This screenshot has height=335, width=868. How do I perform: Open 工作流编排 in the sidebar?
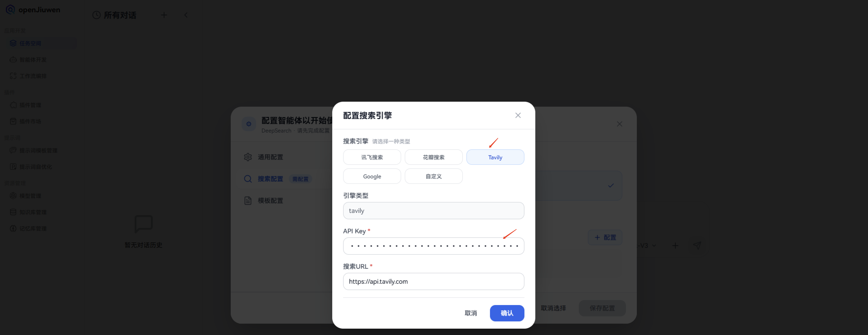(x=13, y=76)
